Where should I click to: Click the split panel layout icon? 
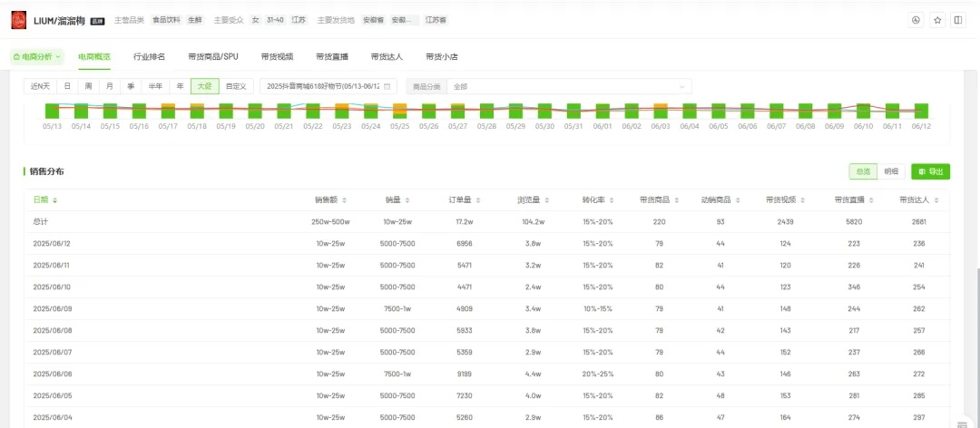tap(957, 20)
